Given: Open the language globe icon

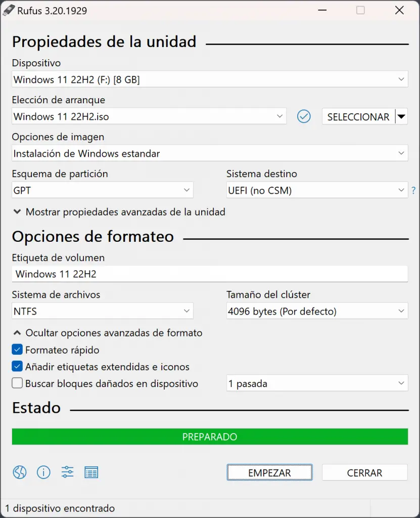Looking at the screenshot, I should pyautogui.click(x=20, y=472).
